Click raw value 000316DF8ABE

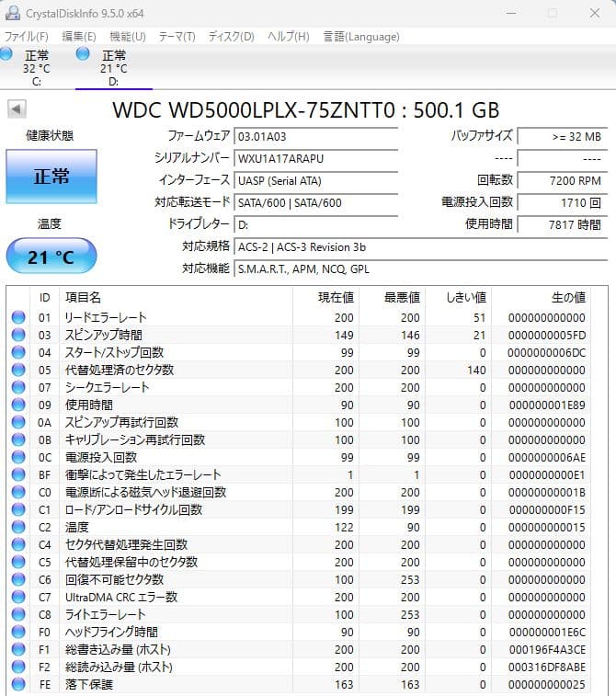[x=547, y=667]
